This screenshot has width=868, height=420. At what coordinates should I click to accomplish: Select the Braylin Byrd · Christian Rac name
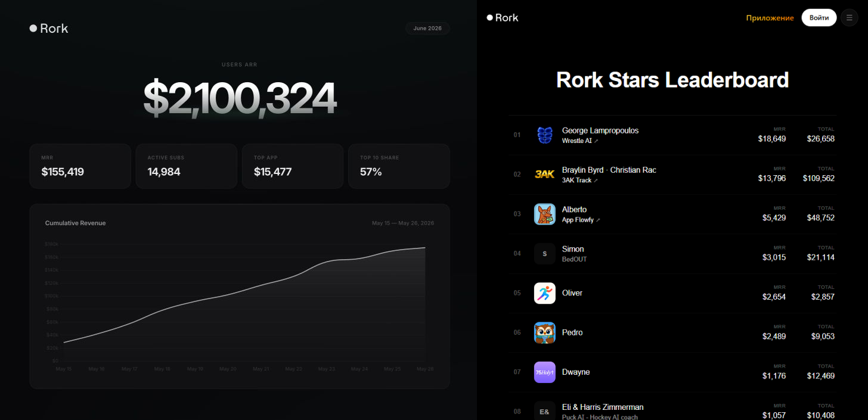pyautogui.click(x=609, y=170)
